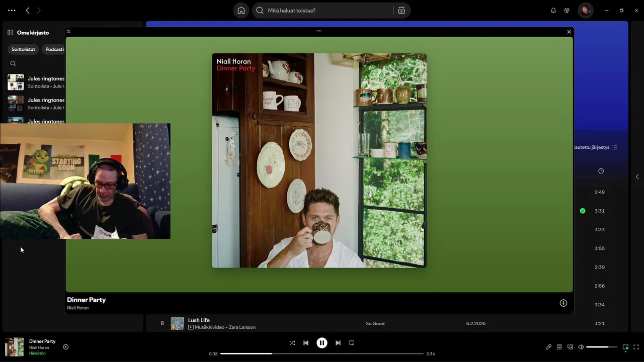Go back with the left arrow

coord(28,10)
